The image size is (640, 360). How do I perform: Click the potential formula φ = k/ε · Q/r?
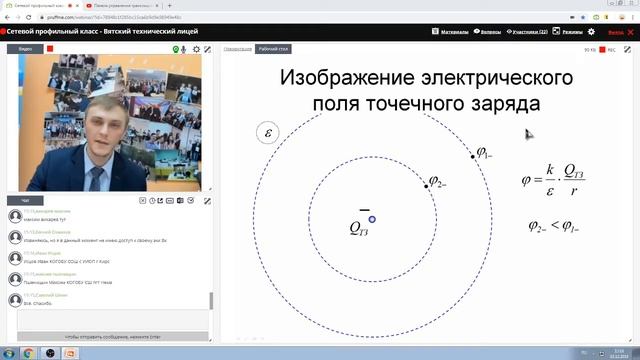point(553,180)
